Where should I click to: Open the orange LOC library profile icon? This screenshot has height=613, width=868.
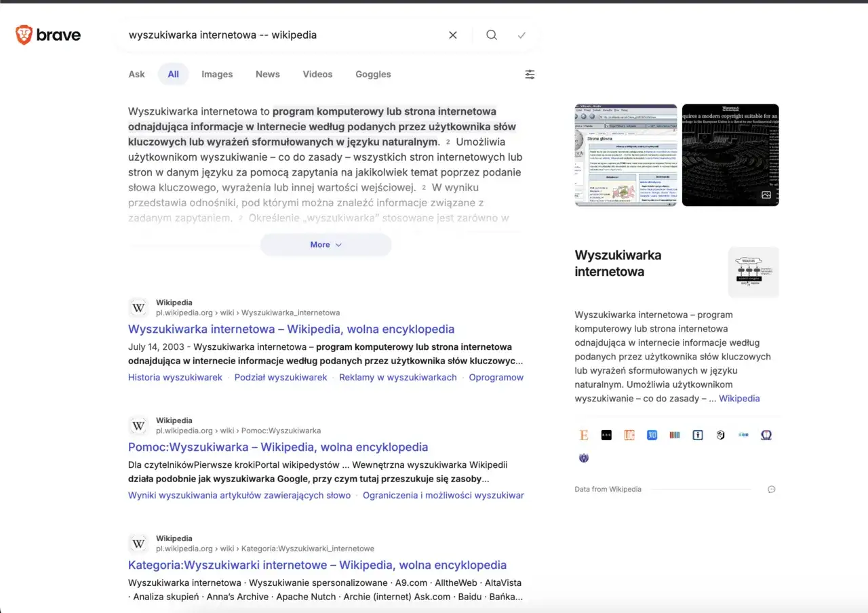click(x=629, y=435)
